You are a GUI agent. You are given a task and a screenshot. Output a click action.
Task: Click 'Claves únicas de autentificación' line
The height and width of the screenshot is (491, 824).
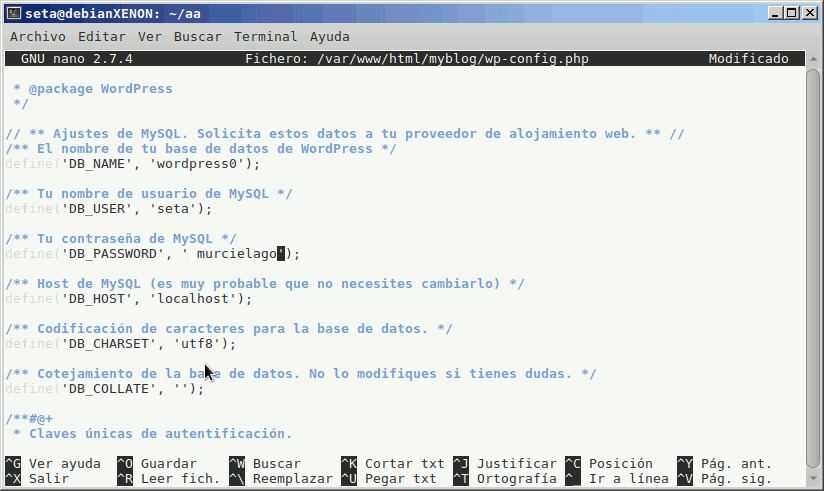[x=152, y=434]
